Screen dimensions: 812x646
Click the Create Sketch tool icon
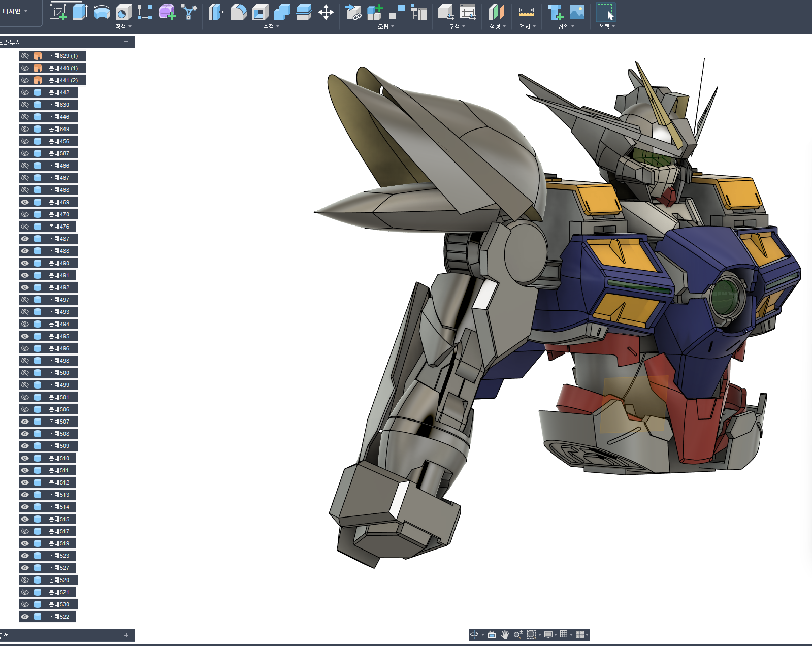[x=58, y=12]
